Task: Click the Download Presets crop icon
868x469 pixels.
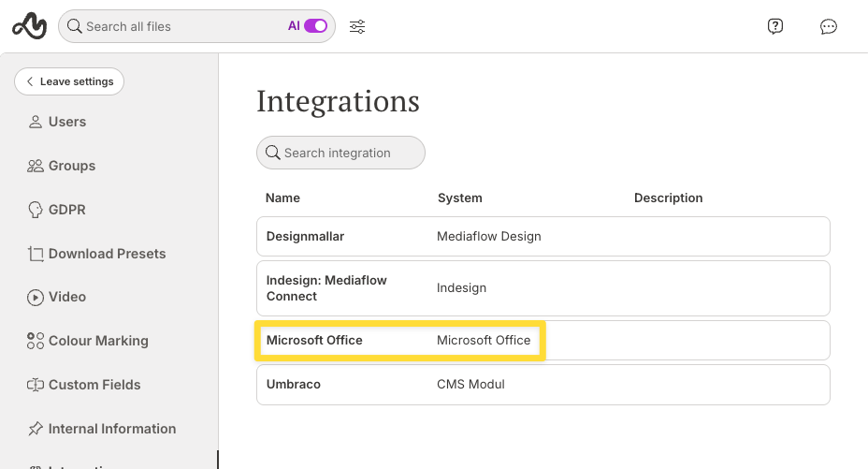Action: click(x=36, y=254)
